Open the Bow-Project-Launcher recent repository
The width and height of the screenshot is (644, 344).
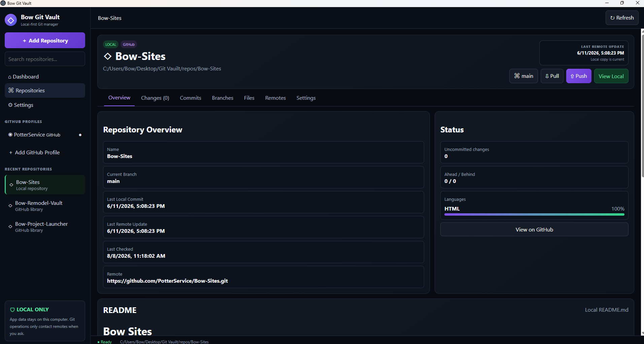click(45, 227)
